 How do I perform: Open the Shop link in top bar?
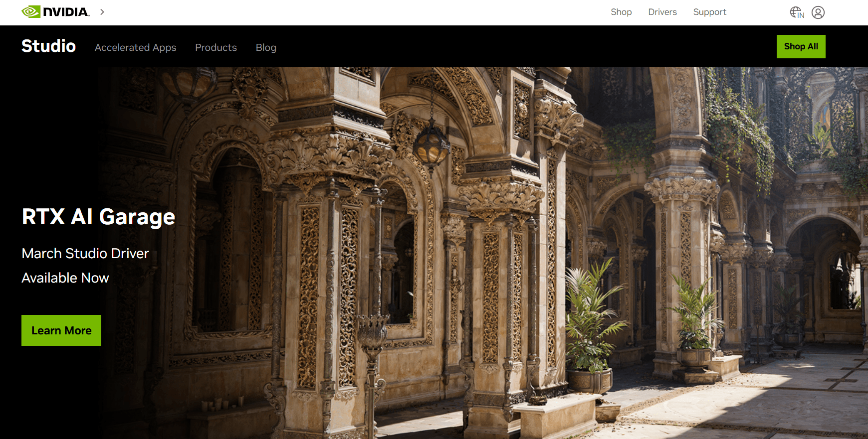(621, 12)
